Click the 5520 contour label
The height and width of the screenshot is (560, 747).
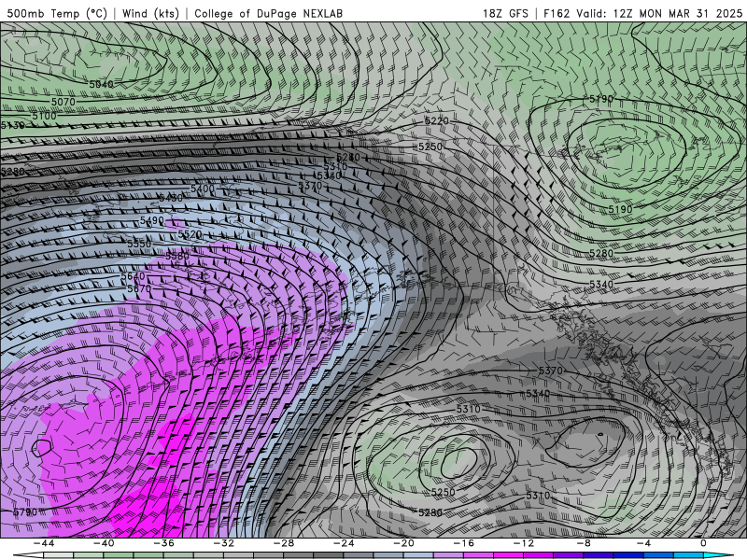(190, 234)
